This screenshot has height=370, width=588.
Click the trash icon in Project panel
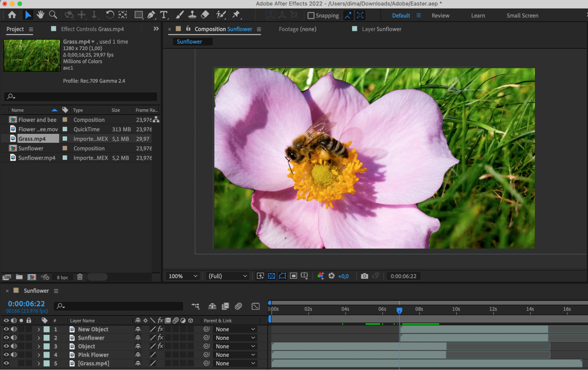80,277
